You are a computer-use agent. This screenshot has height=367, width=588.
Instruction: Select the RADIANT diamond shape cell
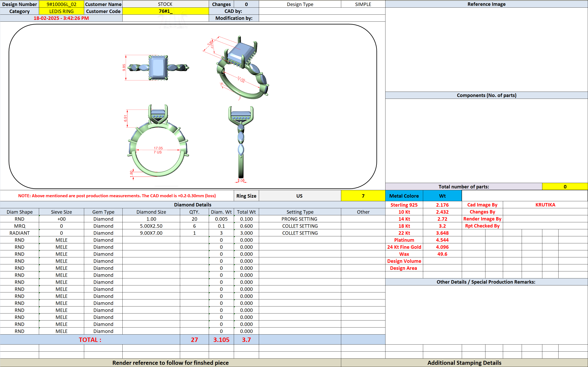(19, 233)
